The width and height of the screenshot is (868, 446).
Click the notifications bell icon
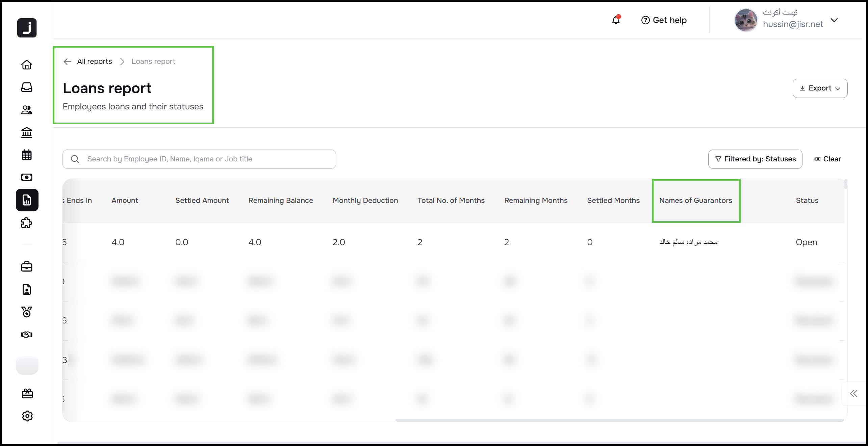pyautogui.click(x=616, y=20)
